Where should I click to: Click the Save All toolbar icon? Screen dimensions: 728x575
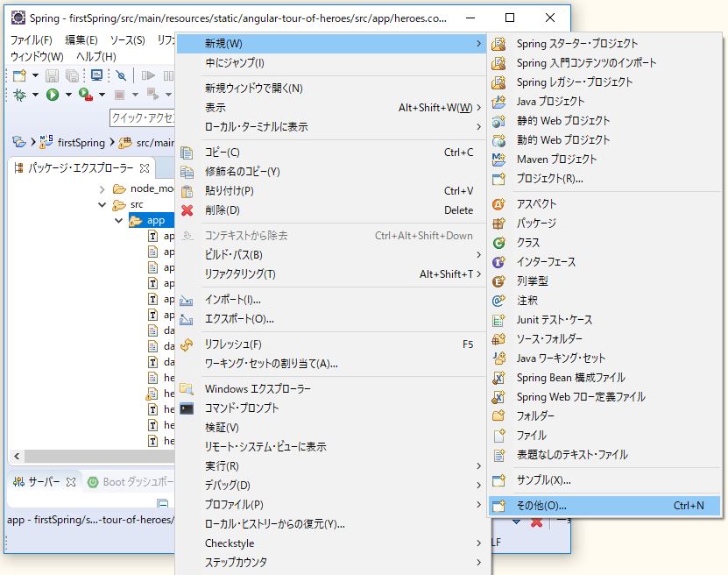(74, 76)
